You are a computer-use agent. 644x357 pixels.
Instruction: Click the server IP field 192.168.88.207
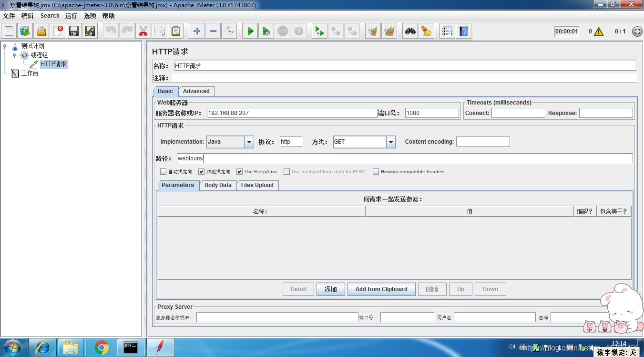coord(292,113)
